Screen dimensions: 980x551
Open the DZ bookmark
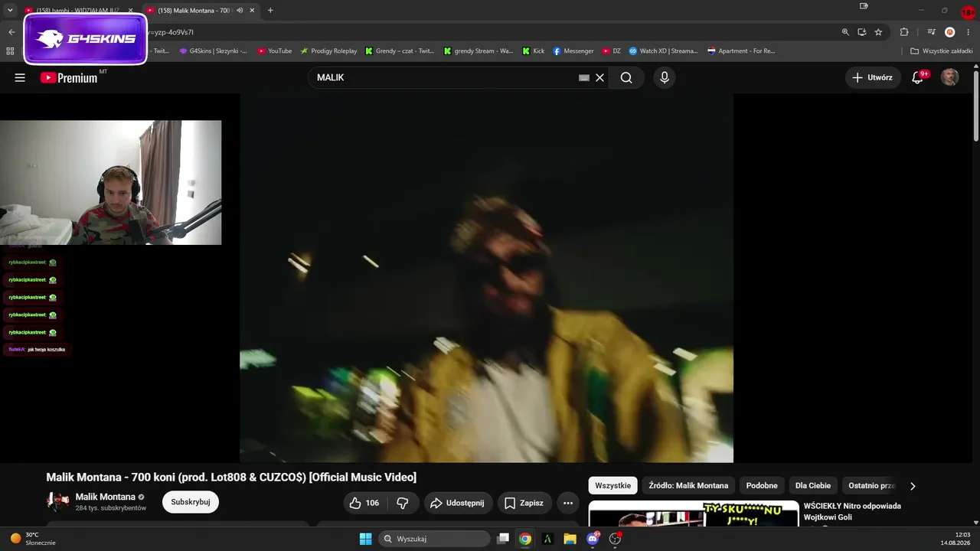pos(612,51)
